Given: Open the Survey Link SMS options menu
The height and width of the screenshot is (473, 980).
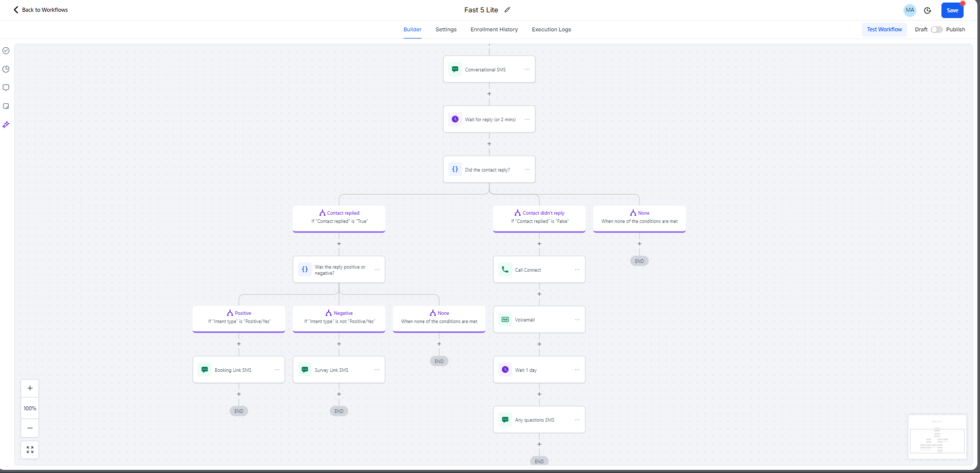Looking at the screenshot, I should (377, 370).
